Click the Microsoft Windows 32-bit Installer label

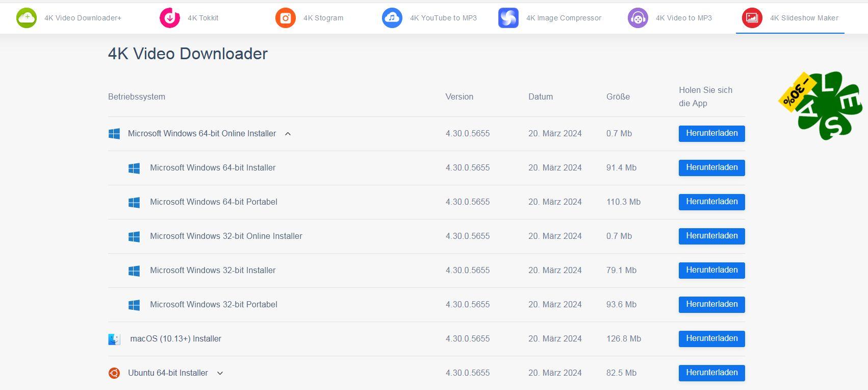tap(213, 271)
